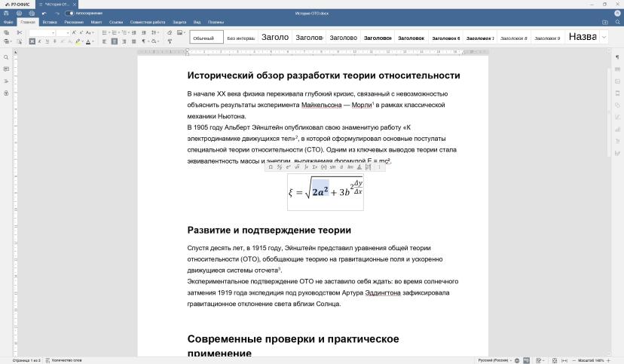
Task: Click the Zoom in plus button
Action: (x=608, y=360)
